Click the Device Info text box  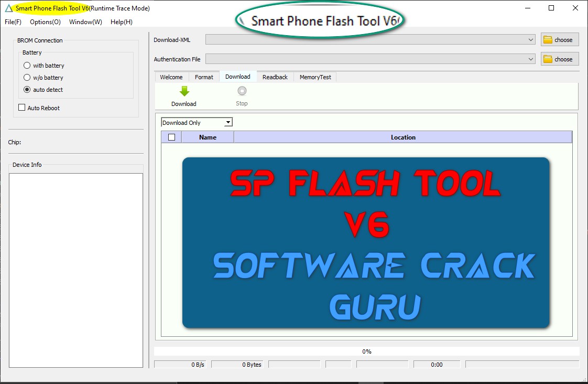(76, 270)
